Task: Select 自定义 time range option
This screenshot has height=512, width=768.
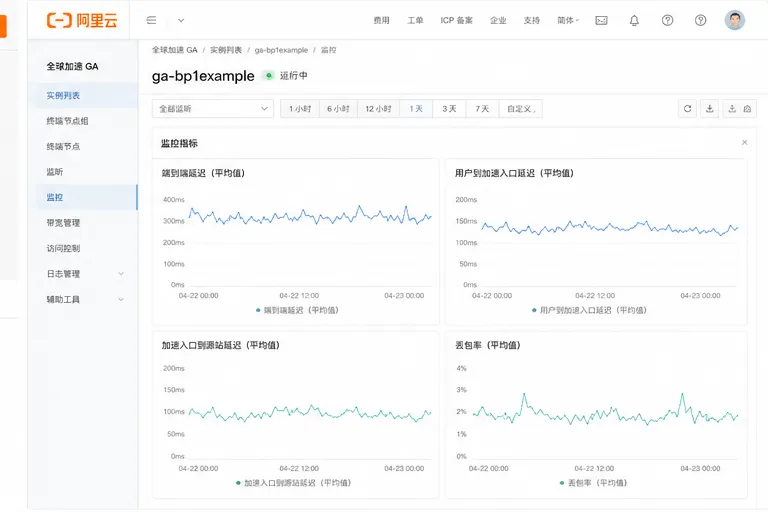Action: point(521,109)
